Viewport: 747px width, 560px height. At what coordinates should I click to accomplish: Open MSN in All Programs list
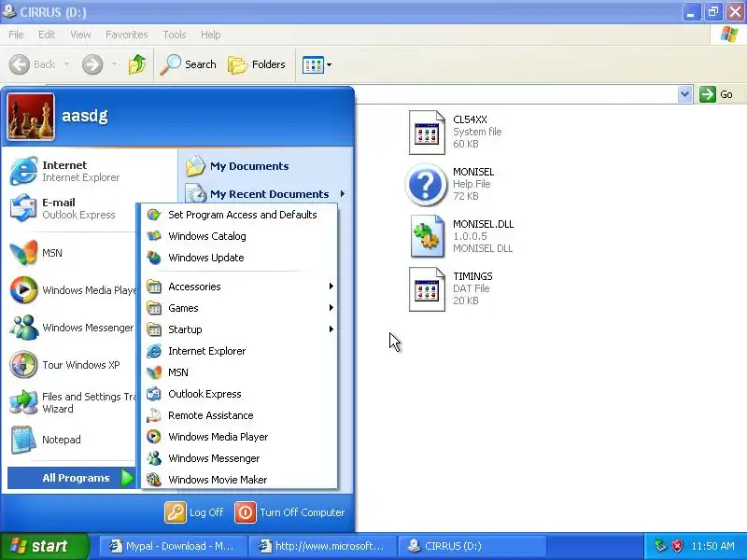[x=239, y=372]
